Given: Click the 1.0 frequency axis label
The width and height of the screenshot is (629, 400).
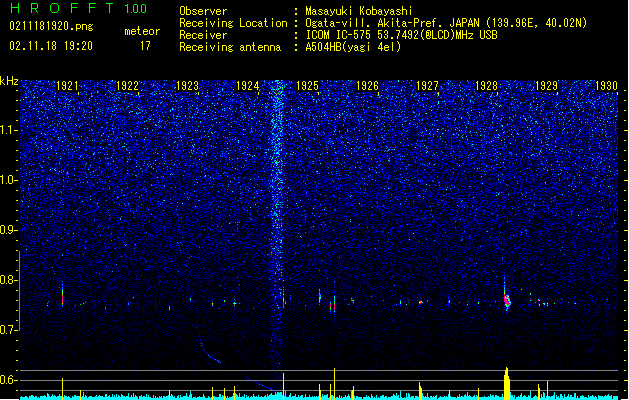Looking at the screenshot, I should [9, 180].
